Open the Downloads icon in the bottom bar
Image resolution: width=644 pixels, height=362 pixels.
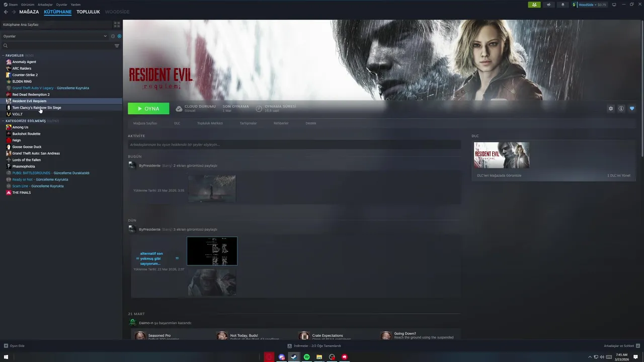point(290,346)
